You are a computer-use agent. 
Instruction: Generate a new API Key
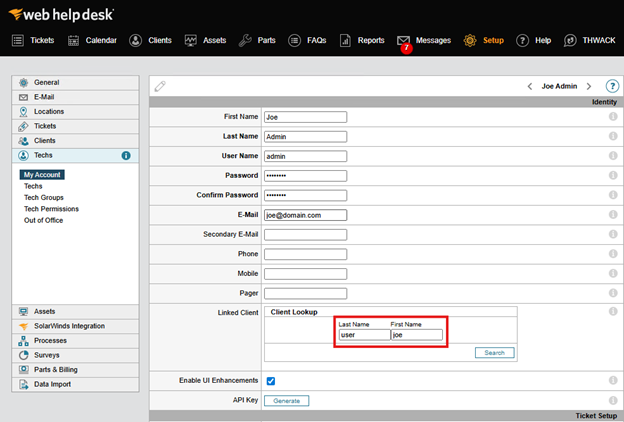(x=286, y=400)
